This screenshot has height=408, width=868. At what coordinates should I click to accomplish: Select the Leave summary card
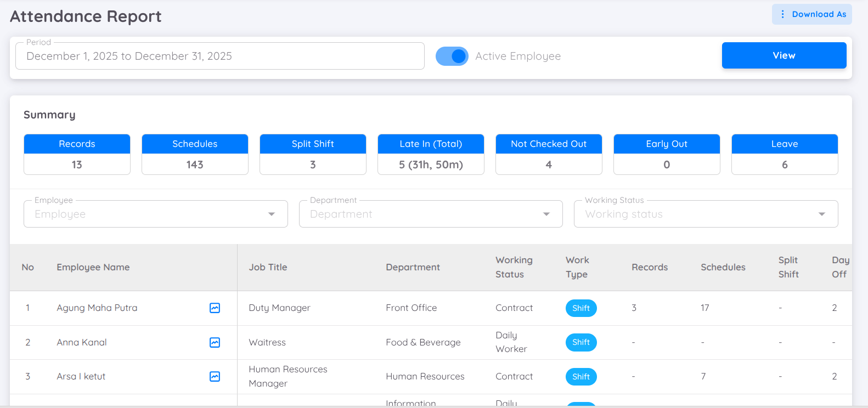pos(785,154)
